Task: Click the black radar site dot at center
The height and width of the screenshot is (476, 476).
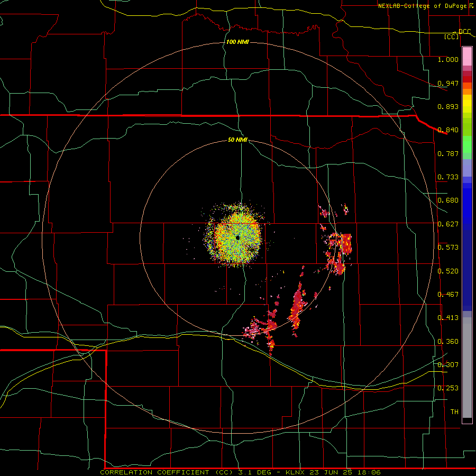Action: pos(237,237)
